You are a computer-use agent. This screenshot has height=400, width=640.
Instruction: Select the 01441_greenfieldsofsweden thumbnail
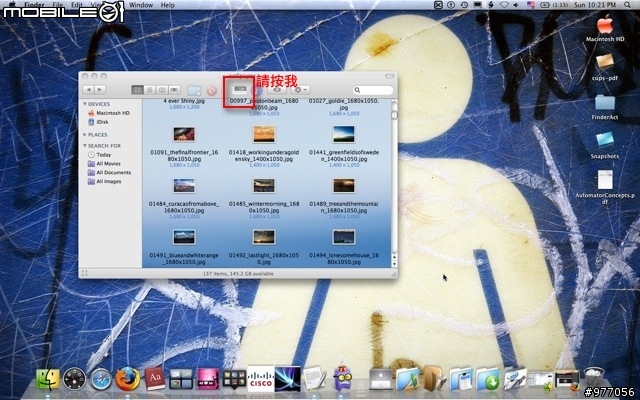click(x=344, y=134)
